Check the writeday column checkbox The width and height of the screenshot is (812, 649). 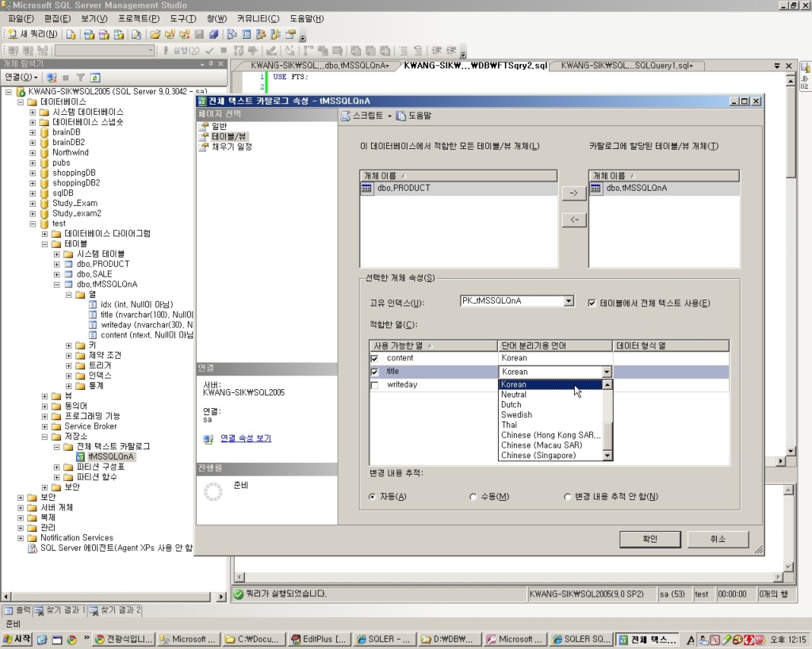click(x=374, y=385)
